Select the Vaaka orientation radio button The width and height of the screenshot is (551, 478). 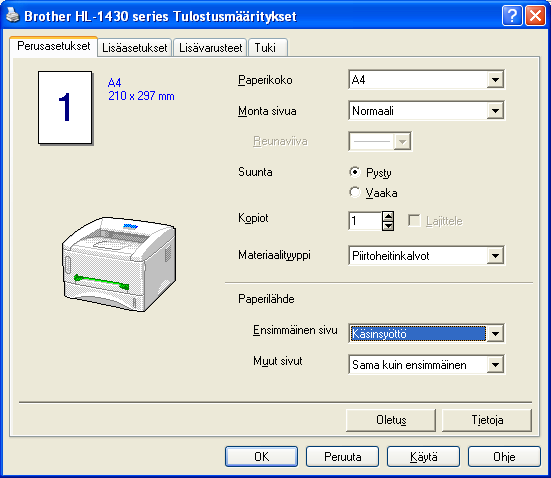pos(355,192)
